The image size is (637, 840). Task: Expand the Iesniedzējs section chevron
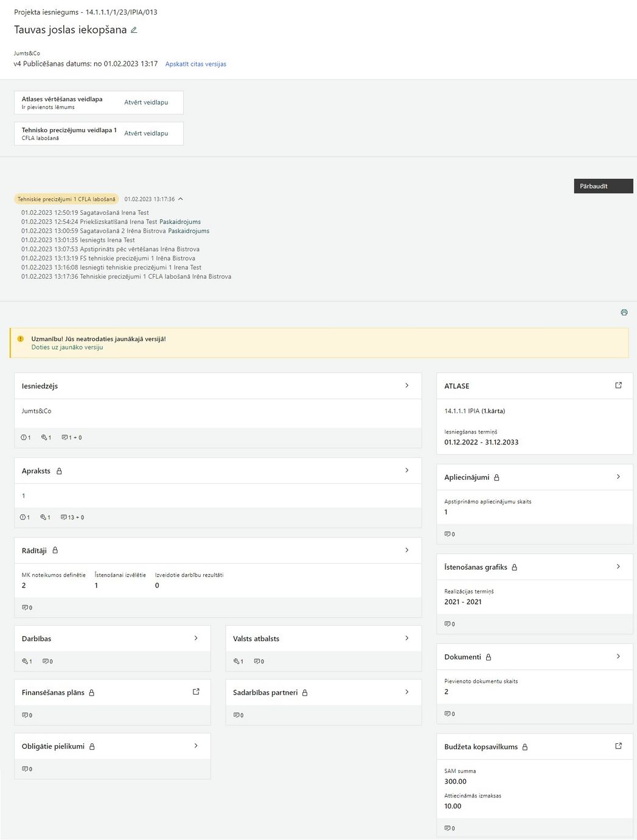click(407, 385)
